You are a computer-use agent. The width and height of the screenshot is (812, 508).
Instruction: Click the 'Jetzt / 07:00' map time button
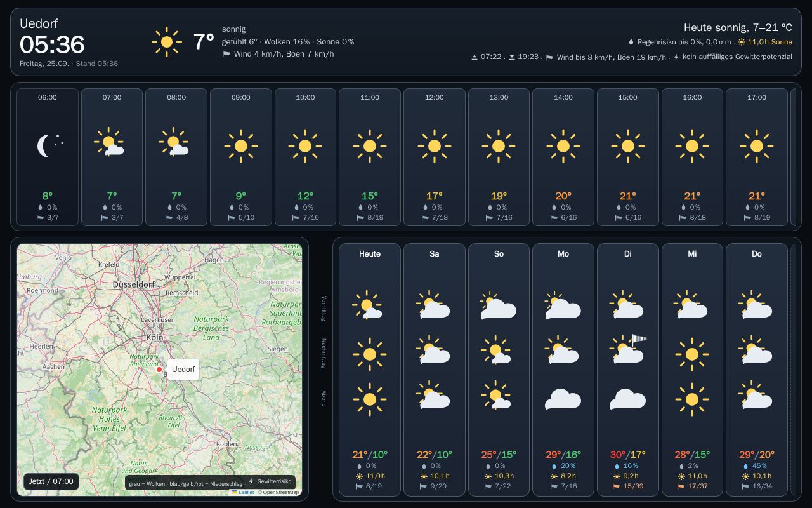pos(51,481)
